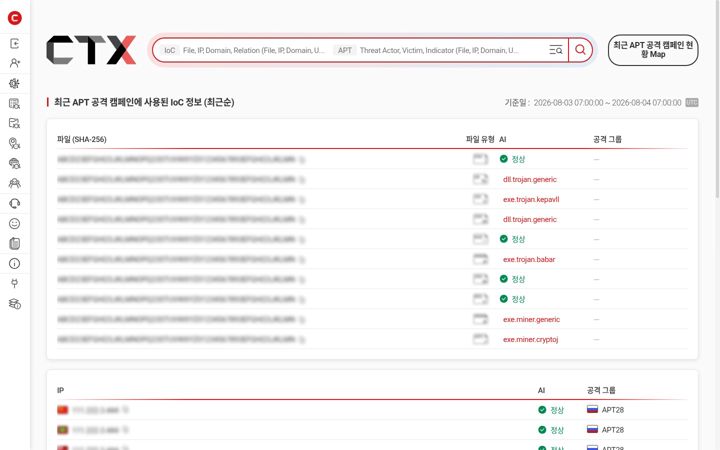Click the add-user icon in the sidebar
Viewport: 720px width, 450px height.
[15, 63]
